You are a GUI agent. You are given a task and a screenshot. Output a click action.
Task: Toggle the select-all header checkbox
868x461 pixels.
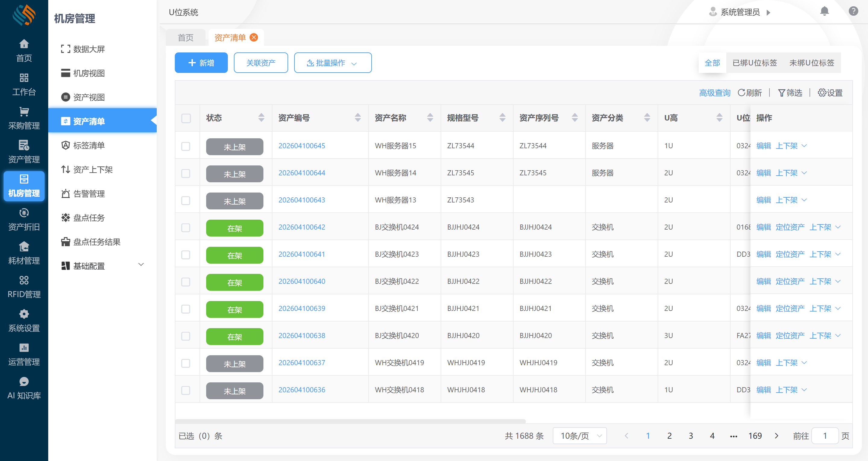186,118
